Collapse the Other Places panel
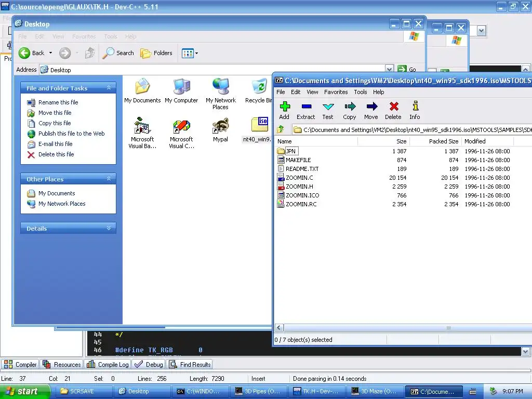 (109, 179)
